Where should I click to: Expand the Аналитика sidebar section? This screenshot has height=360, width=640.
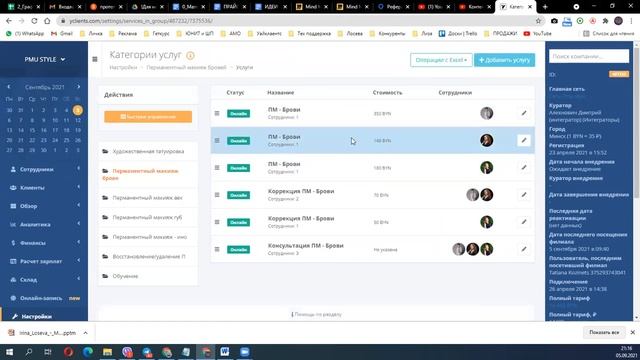(44, 224)
